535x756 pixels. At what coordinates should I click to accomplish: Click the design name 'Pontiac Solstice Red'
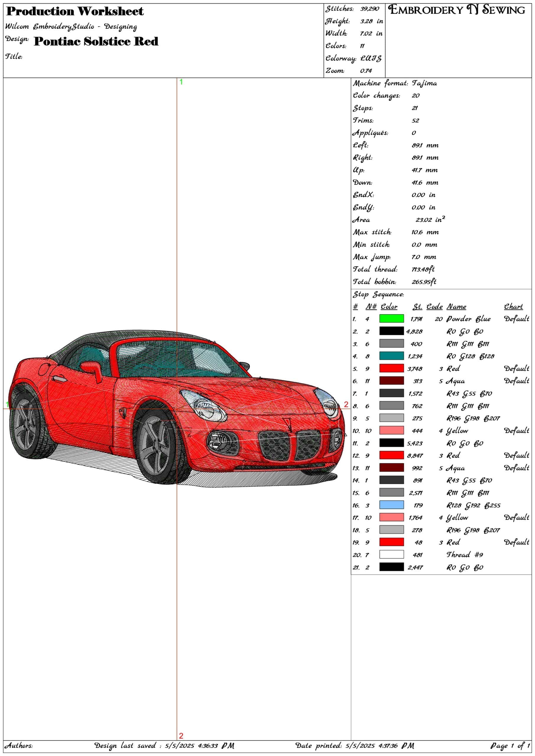tap(96, 41)
